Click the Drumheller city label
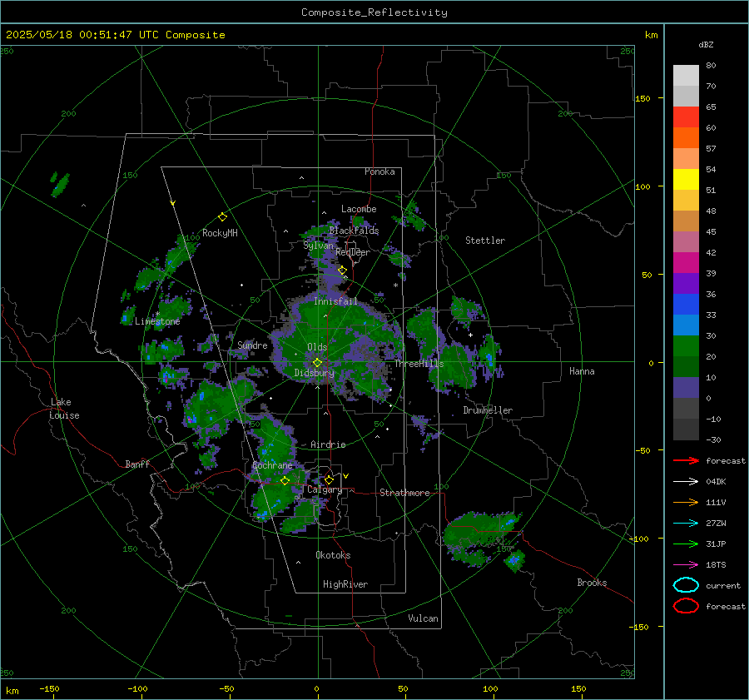Image resolution: width=749 pixels, height=700 pixels. pos(488,410)
